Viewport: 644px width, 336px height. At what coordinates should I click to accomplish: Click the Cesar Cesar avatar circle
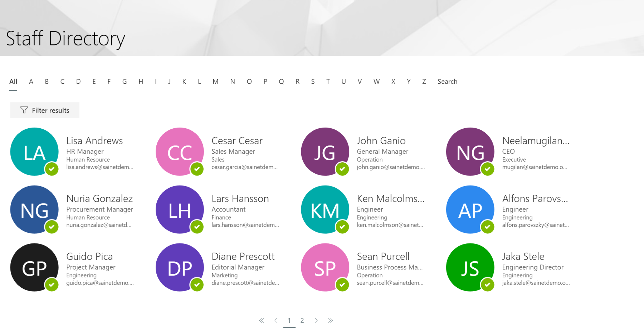(179, 152)
